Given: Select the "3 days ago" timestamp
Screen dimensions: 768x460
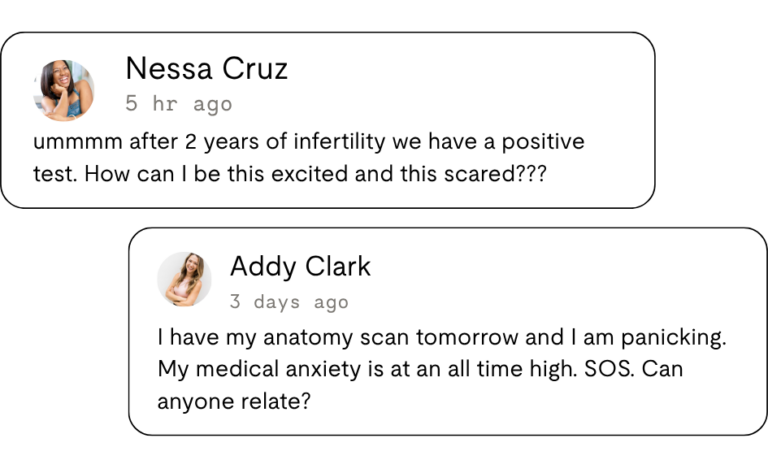Looking at the screenshot, I should (289, 302).
